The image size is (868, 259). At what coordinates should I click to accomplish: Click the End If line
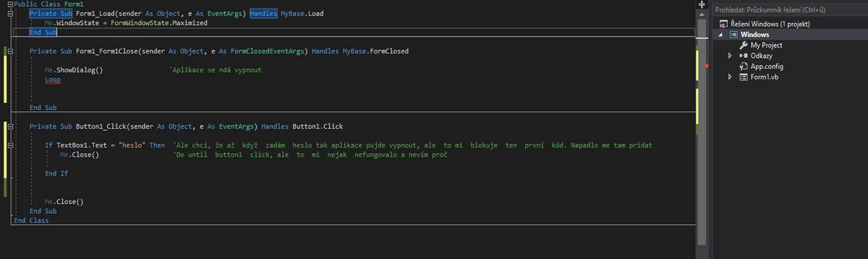56,173
